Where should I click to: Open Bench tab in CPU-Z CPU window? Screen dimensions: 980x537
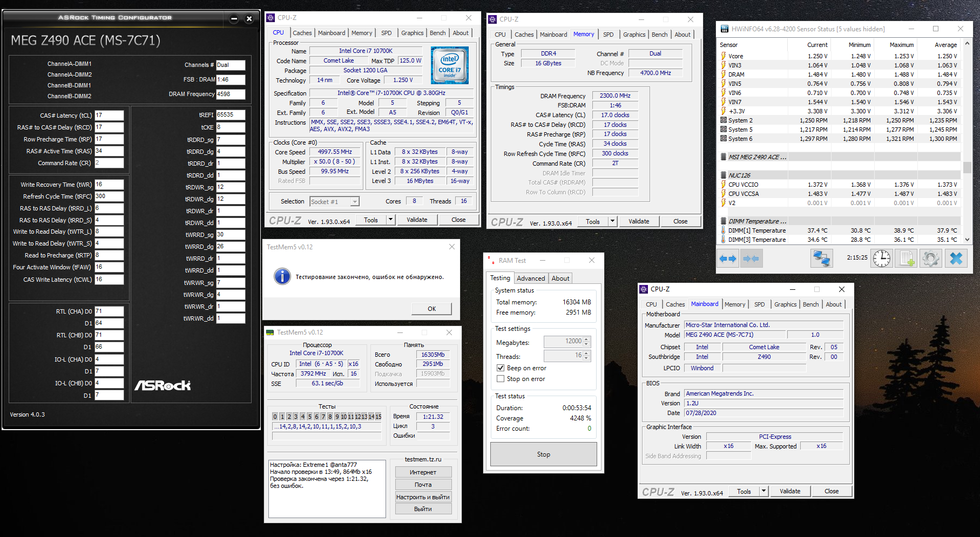pos(437,33)
